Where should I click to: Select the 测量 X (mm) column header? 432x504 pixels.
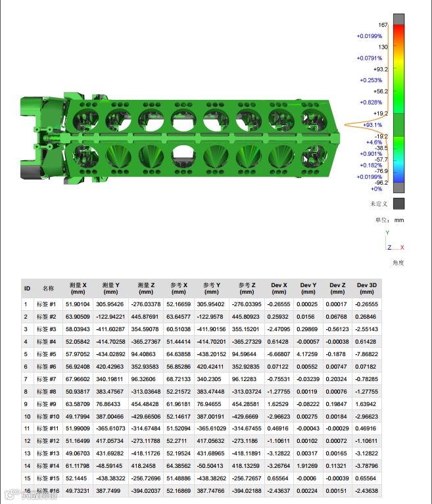point(78,288)
